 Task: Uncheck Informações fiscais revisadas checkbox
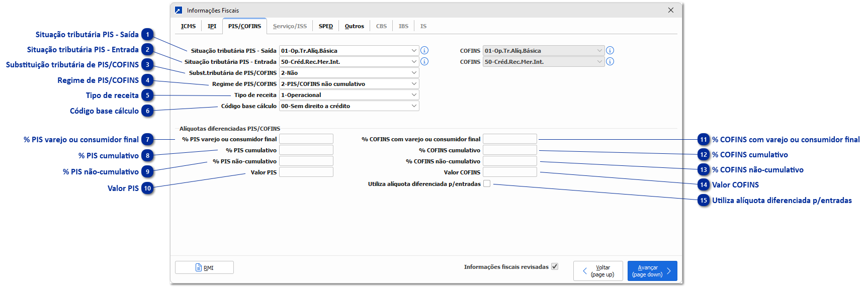coord(555,266)
